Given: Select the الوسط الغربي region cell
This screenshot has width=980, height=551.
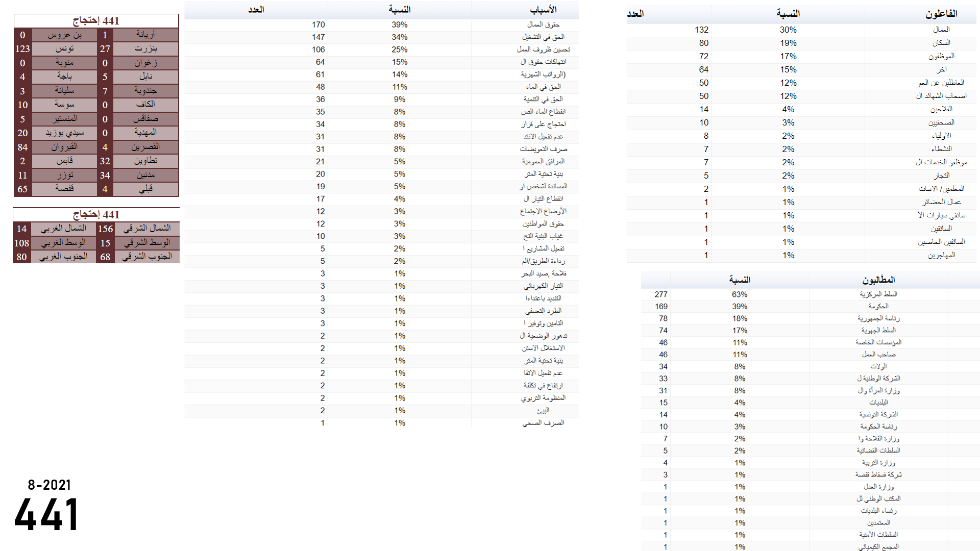Looking at the screenshot, I should pyautogui.click(x=63, y=243).
